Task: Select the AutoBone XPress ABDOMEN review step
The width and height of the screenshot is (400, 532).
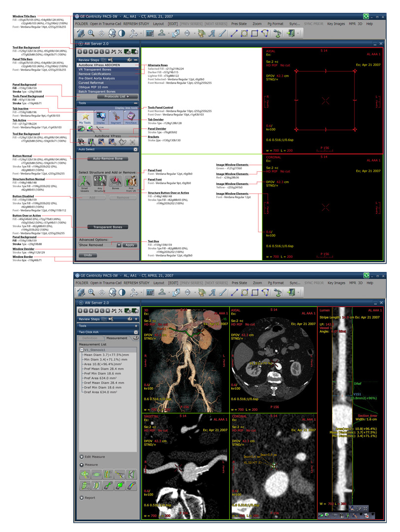Action: [x=108, y=65]
